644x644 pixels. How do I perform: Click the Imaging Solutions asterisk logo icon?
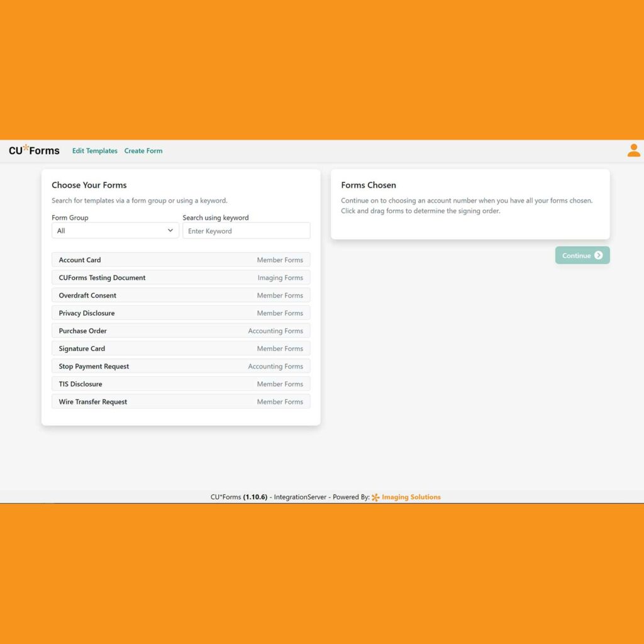[375, 497]
